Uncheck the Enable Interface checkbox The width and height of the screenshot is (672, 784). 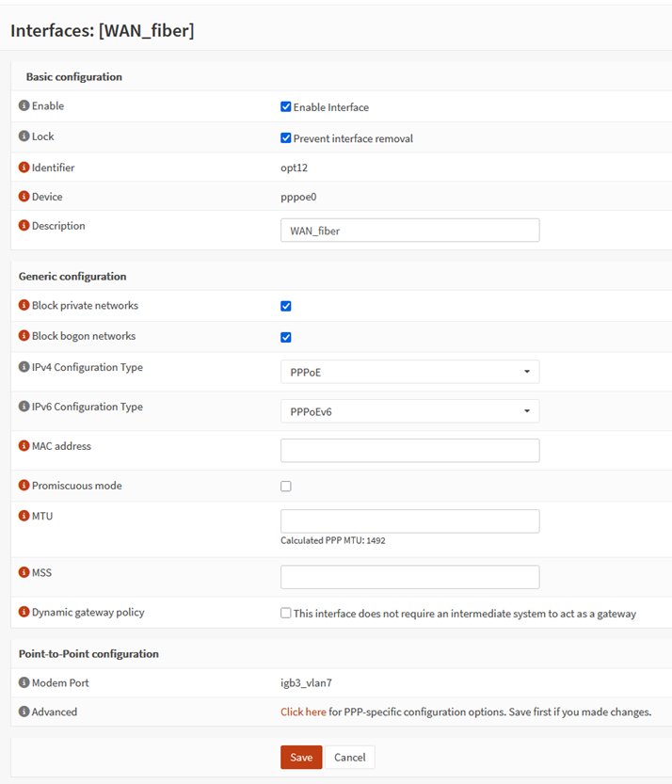286,107
